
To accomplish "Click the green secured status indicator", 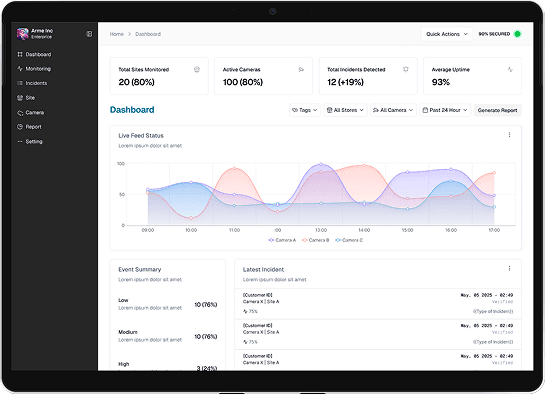I will [517, 34].
